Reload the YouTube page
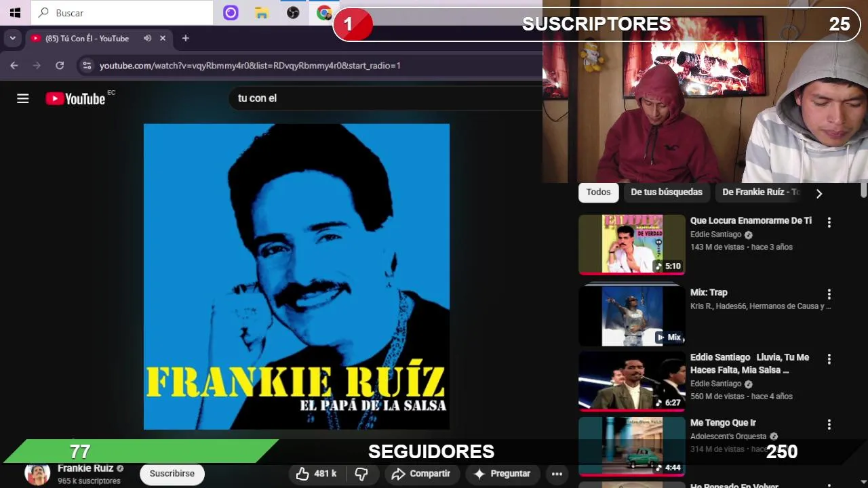 click(x=60, y=66)
